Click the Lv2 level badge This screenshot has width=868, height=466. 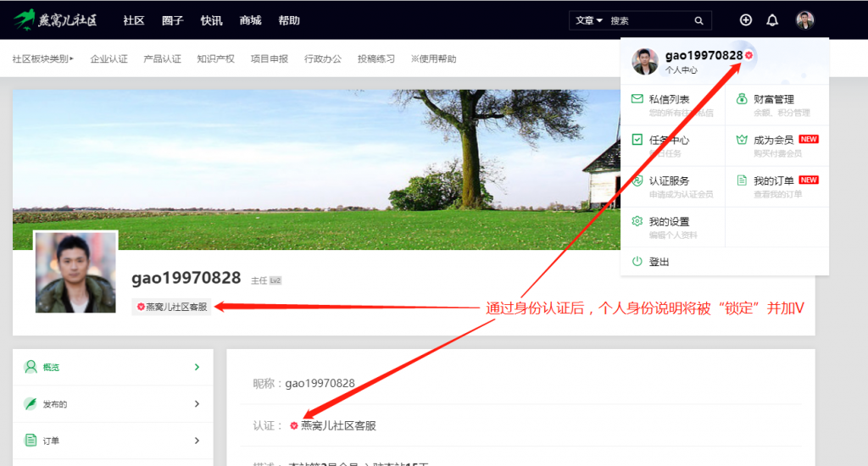pyautogui.click(x=275, y=280)
